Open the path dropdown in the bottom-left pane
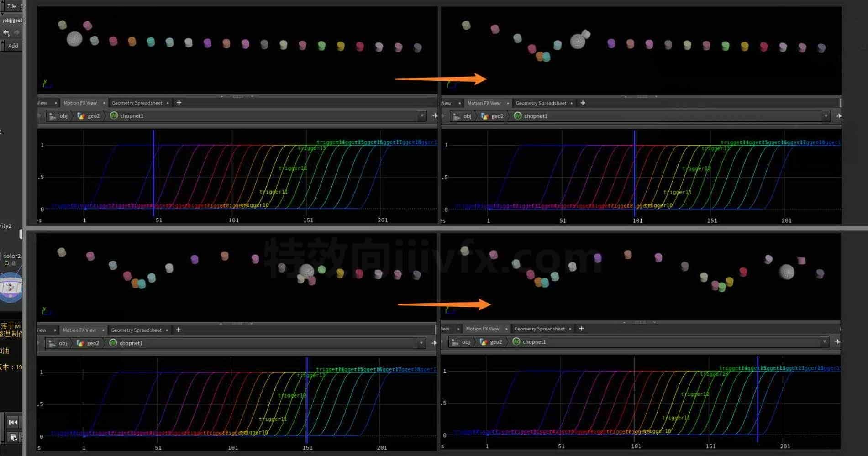 click(x=421, y=343)
